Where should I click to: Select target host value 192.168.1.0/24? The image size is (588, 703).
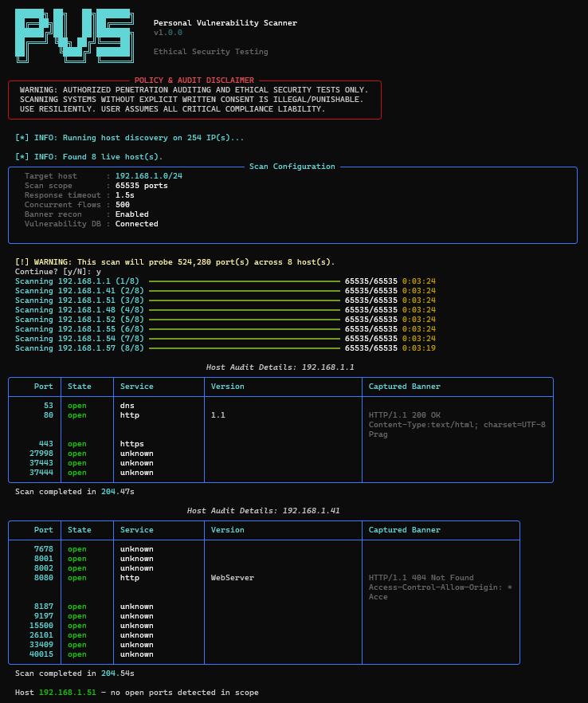(x=149, y=175)
